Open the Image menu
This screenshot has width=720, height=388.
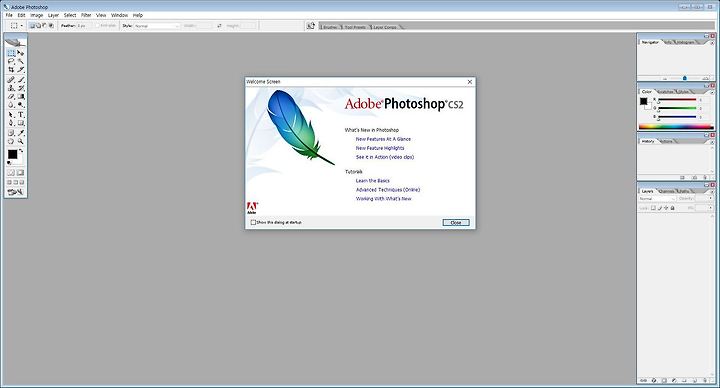(37, 15)
